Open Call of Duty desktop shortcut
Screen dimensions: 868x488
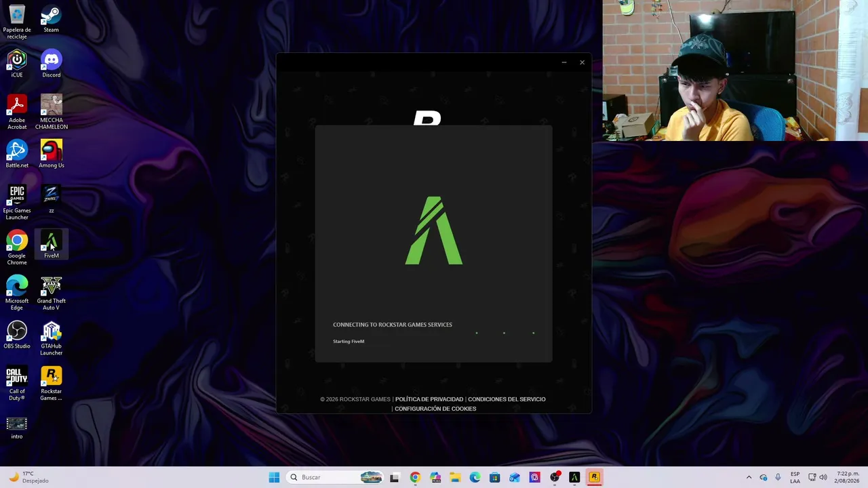point(17,384)
